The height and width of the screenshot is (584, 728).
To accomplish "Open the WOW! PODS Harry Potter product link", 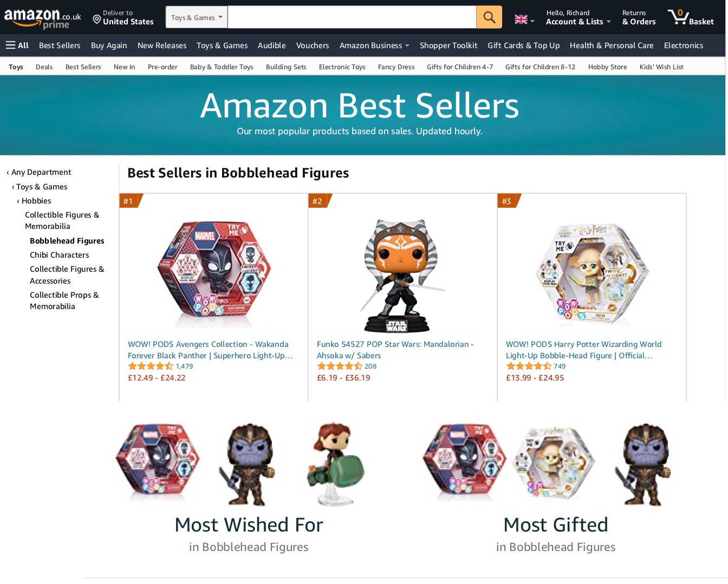I will click(x=583, y=350).
